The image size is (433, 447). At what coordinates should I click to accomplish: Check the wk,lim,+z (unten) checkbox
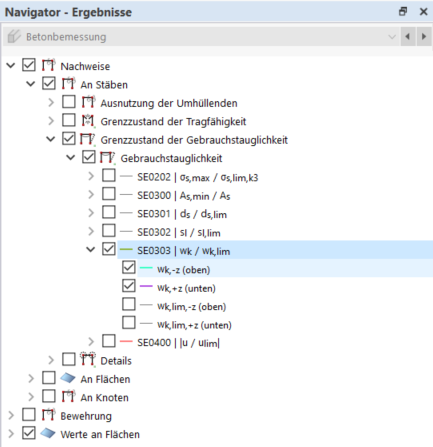point(129,323)
